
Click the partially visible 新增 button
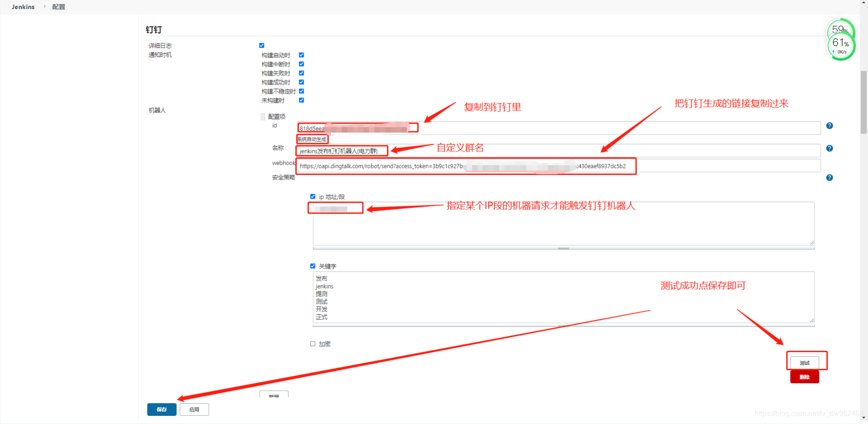(x=274, y=395)
